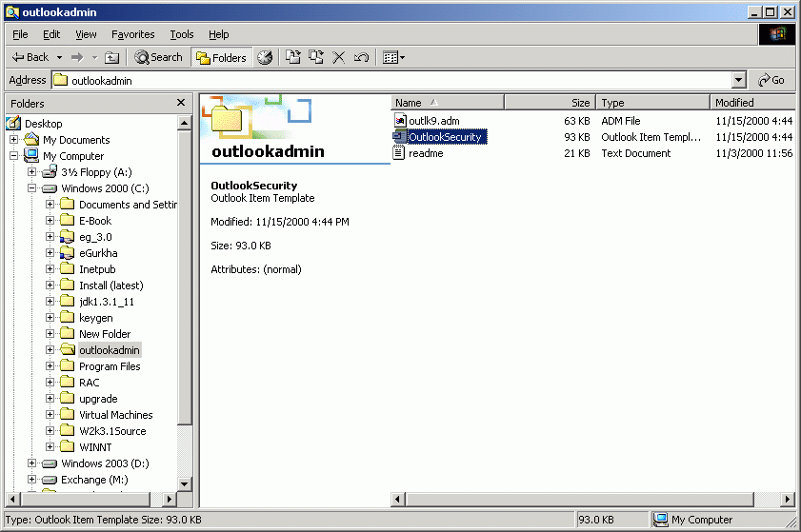Toggle the Folders pane button
This screenshot has height=532, width=801.
tap(222, 58)
